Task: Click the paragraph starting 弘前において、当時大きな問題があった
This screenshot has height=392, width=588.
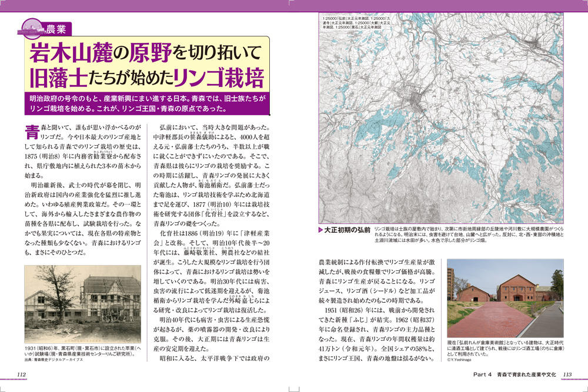Action: [212, 175]
